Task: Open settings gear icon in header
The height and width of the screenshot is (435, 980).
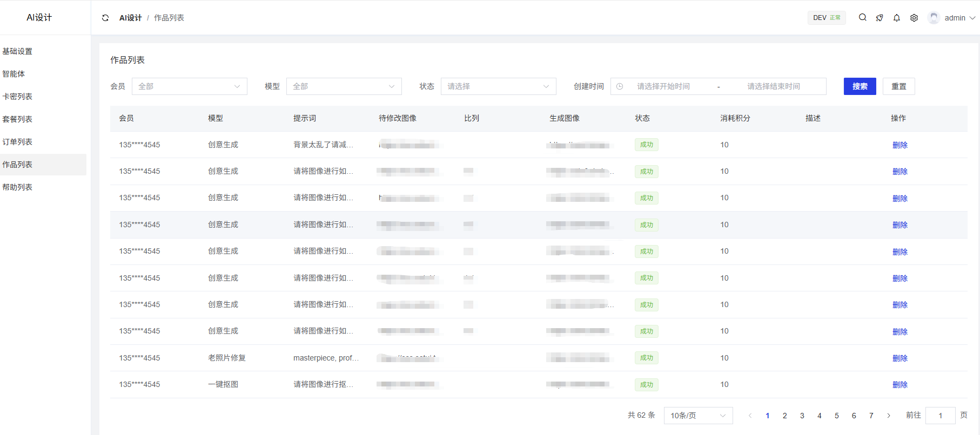Action: (914, 18)
